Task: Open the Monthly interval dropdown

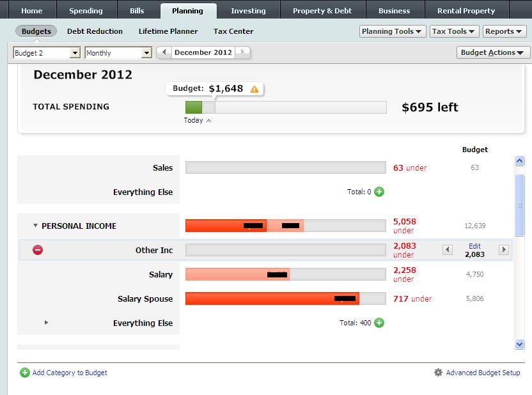Action: click(x=146, y=53)
